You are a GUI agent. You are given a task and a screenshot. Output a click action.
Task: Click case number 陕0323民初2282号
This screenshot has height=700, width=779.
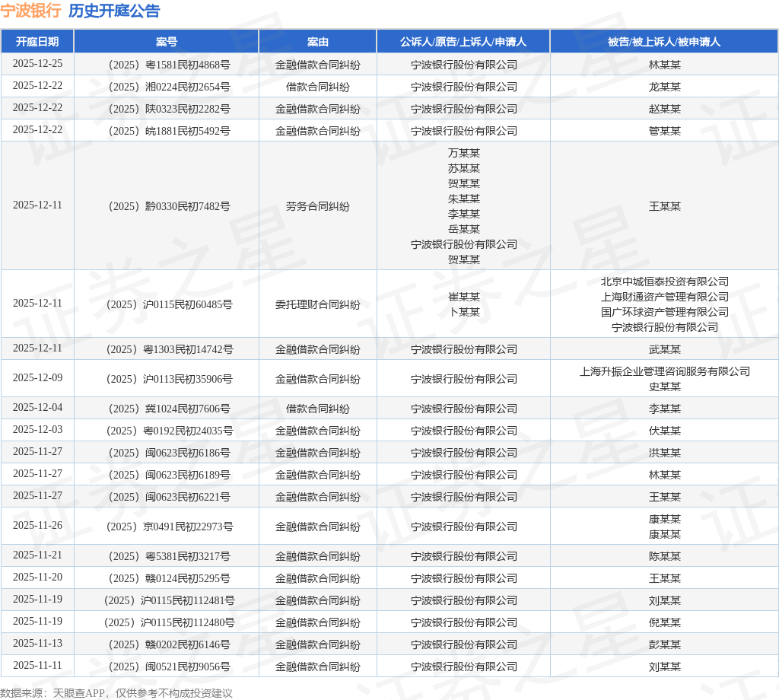point(170,109)
